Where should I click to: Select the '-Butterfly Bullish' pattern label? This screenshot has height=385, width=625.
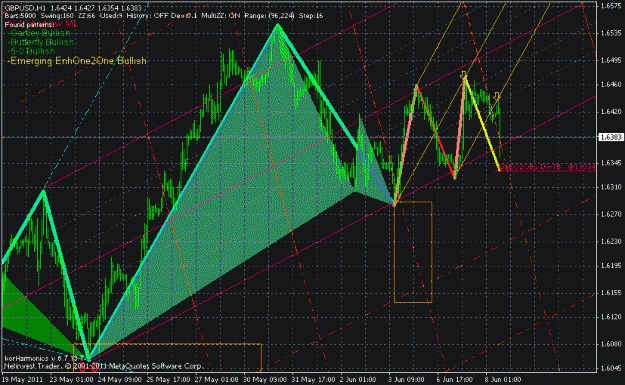(x=41, y=42)
